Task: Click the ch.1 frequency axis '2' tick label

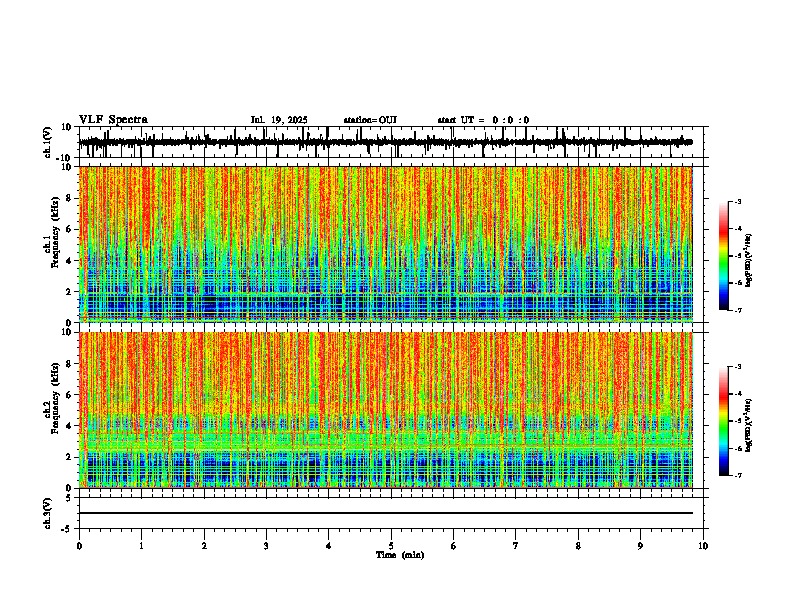Action: click(70, 291)
